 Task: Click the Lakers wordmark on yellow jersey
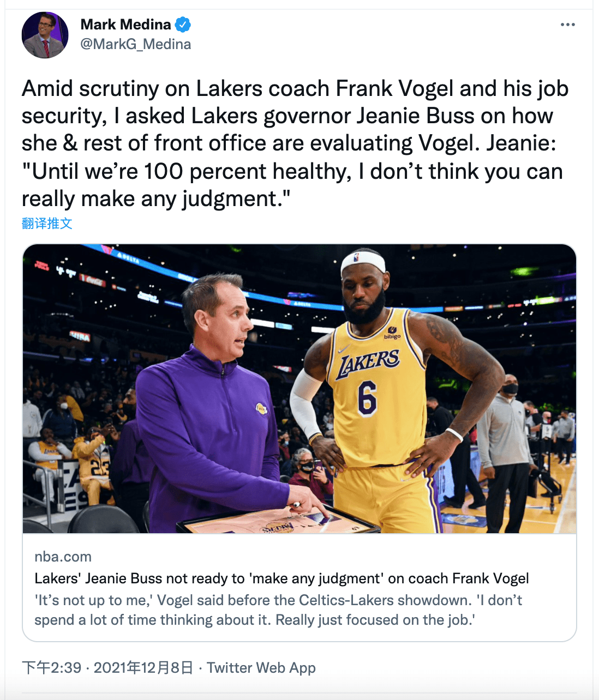368,363
